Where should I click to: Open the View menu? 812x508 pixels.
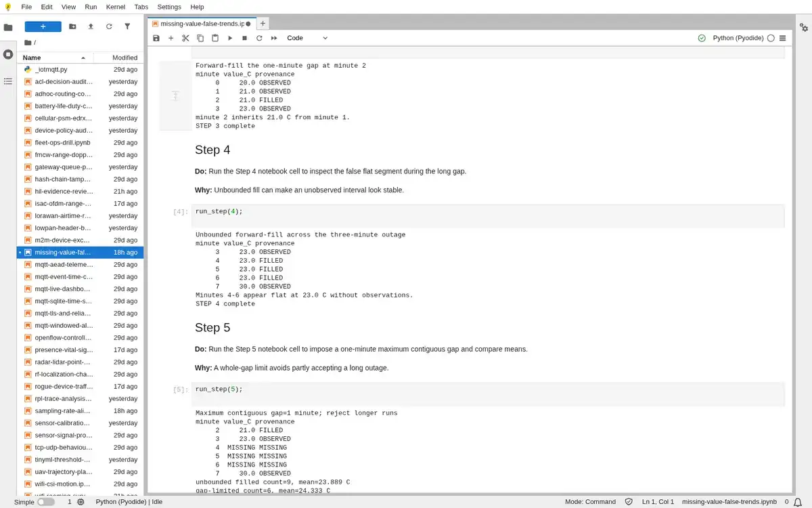[x=68, y=7]
